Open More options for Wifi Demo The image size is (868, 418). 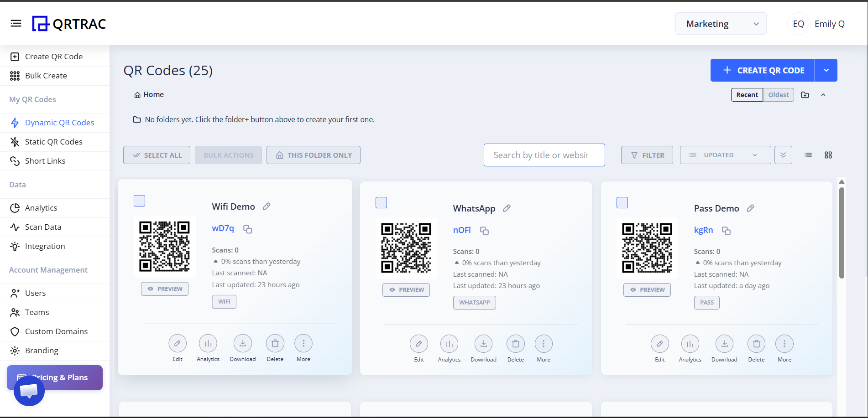[303, 343]
